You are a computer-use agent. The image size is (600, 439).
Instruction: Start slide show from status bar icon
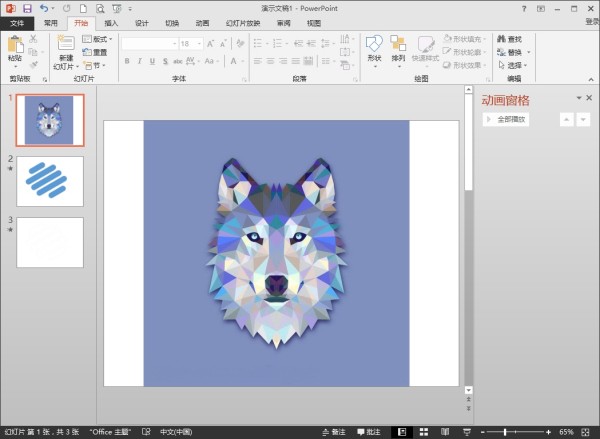[x=468, y=432]
